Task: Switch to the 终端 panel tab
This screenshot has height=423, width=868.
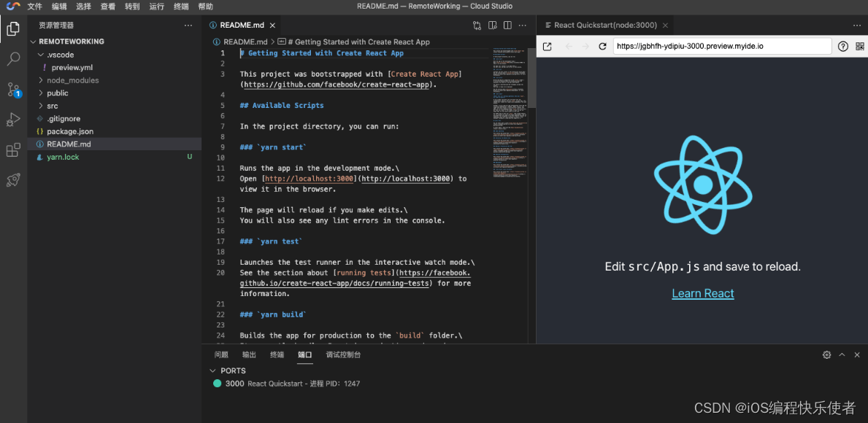Action: coord(277,355)
